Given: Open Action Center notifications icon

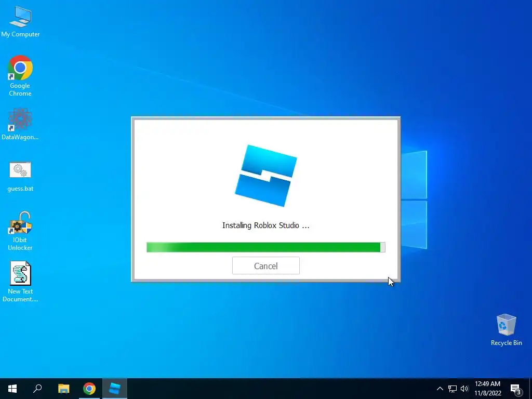Looking at the screenshot, I should [x=516, y=389].
